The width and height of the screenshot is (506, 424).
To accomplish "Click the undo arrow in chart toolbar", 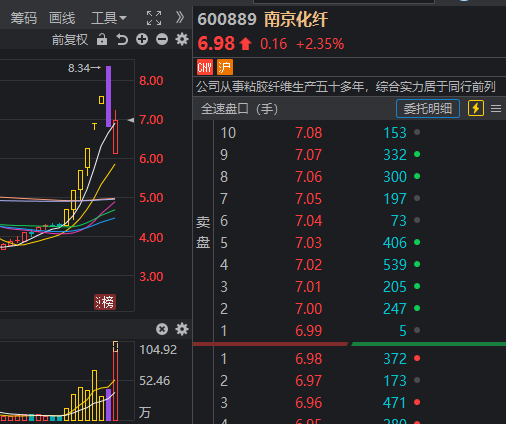I will pos(122,39).
